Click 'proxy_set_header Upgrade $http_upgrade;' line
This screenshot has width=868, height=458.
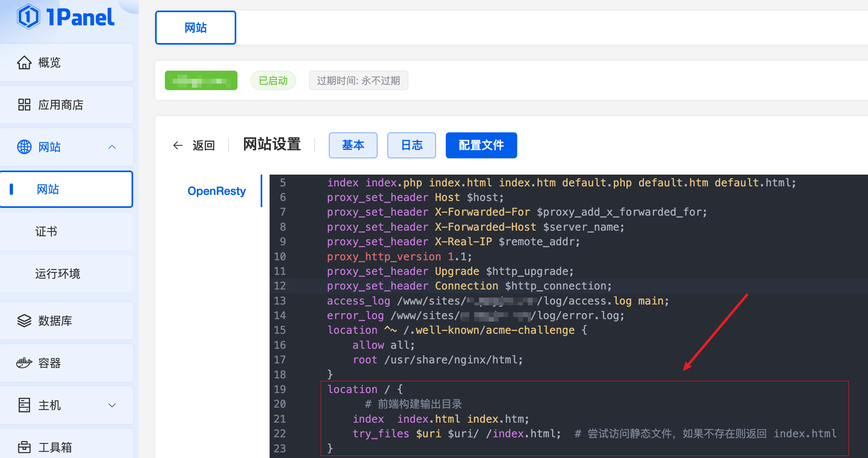pyautogui.click(x=450, y=271)
